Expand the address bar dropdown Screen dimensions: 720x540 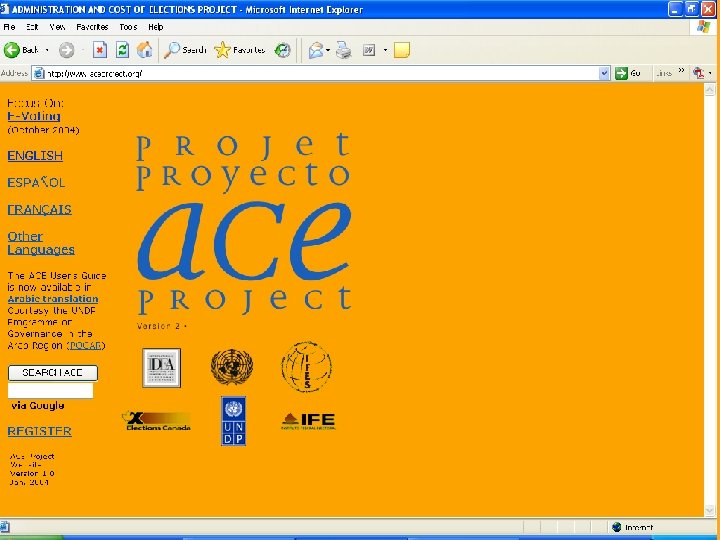coord(604,73)
